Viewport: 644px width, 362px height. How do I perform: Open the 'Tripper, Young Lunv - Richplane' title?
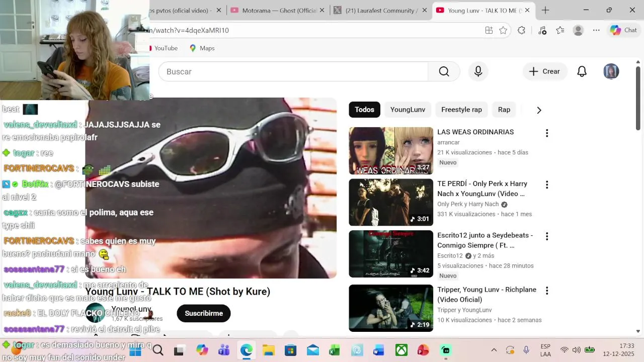[487, 295]
